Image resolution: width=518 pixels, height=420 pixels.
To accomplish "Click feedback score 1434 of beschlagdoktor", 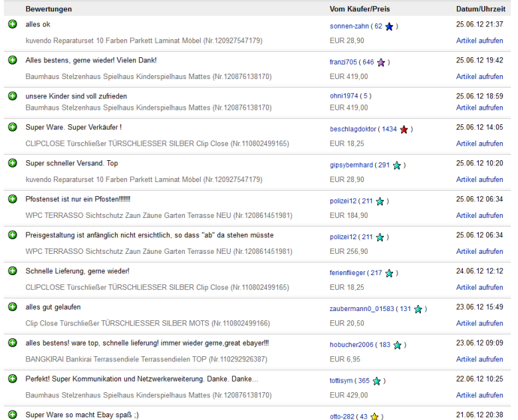I will pos(389,129).
